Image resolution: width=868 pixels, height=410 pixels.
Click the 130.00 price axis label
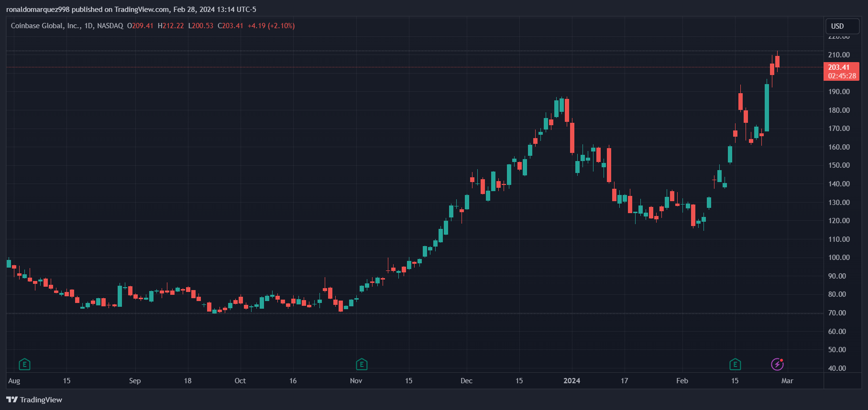pos(839,203)
